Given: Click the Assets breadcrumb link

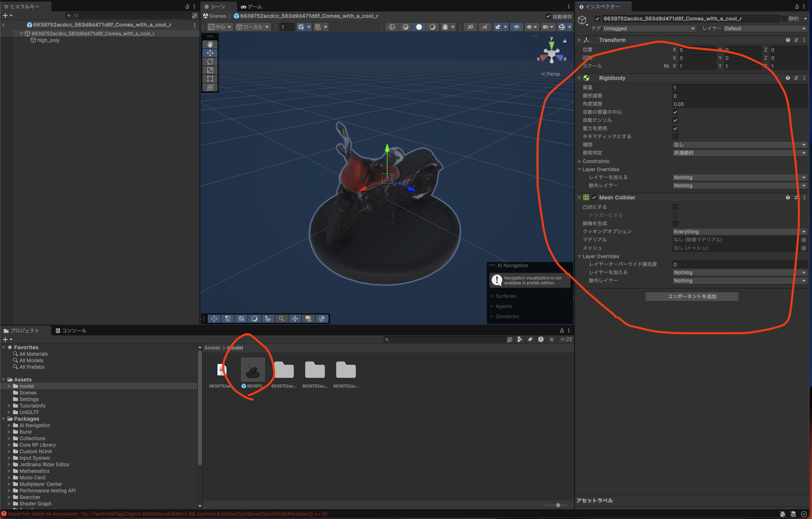Looking at the screenshot, I should pos(212,347).
